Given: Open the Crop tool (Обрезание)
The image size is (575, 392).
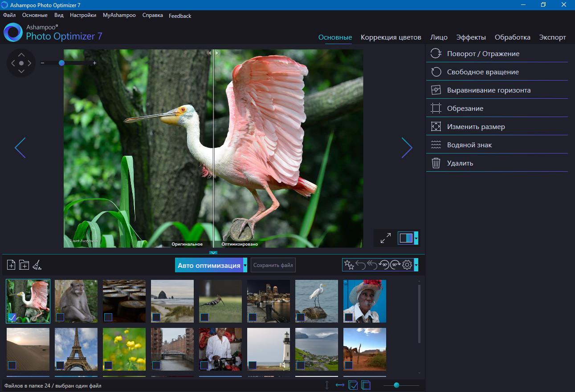Looking at the screenshot, I should tap(465, 108).
